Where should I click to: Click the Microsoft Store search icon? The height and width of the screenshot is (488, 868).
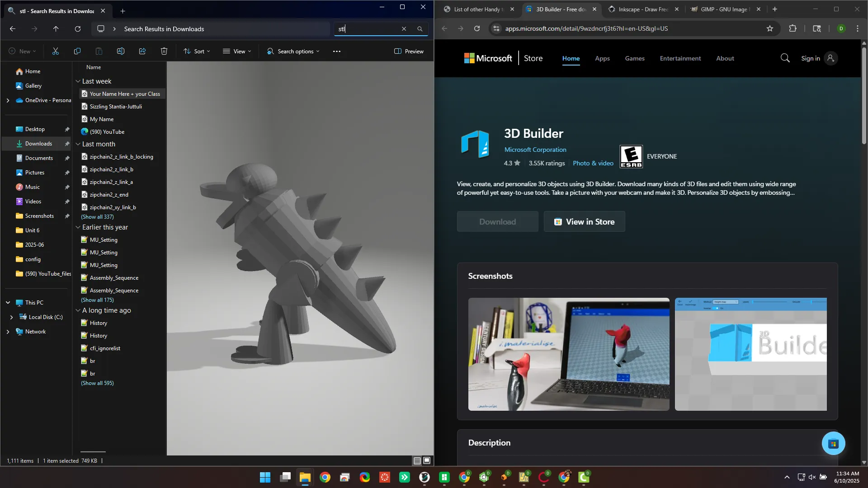point(785,58)
